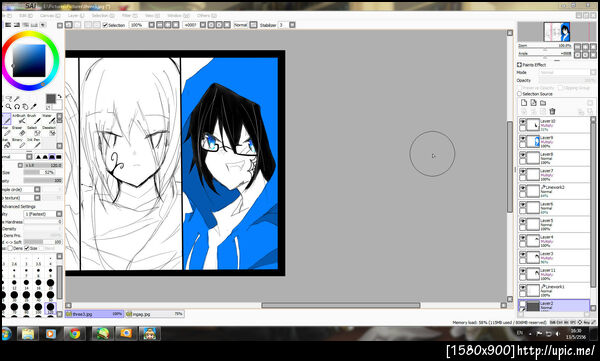Select brush size 100 preset
The height and width of the screenshot is (361, 600).
(38, 307)
